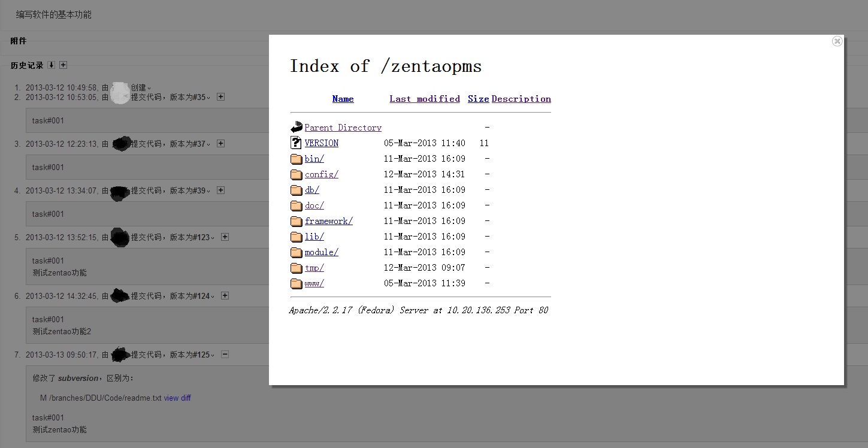Image resolution: width=868 pixels, height=448 pixels.
Task: Open the config/ directory link
Action: [x=321, y=174]
